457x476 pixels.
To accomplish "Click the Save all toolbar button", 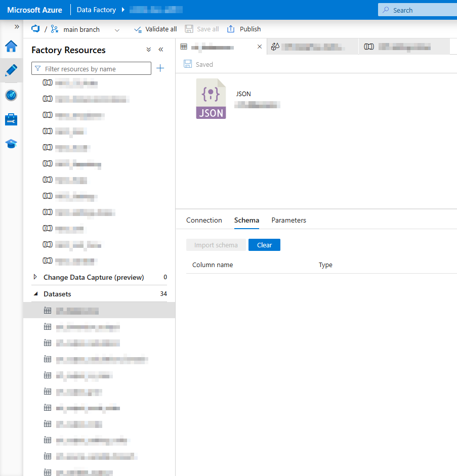I will click(202, 29).
